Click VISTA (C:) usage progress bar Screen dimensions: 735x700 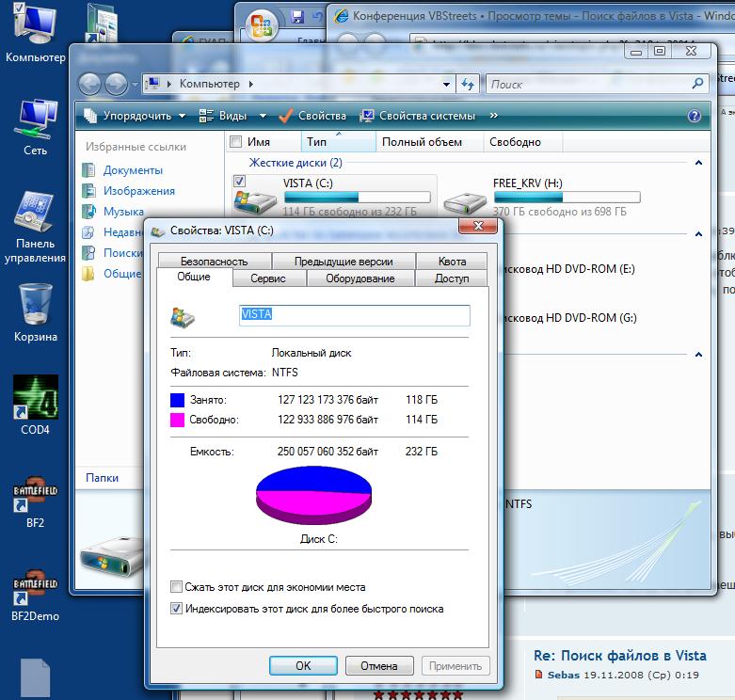358,197
